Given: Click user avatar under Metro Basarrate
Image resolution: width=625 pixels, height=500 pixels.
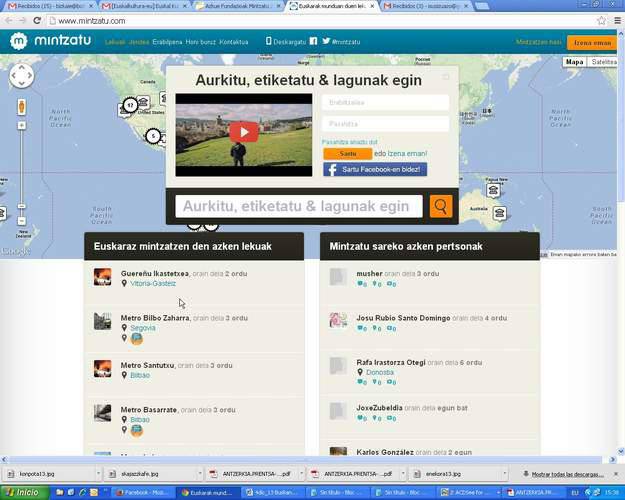Looking at the screenshot, I should (137, 430).
